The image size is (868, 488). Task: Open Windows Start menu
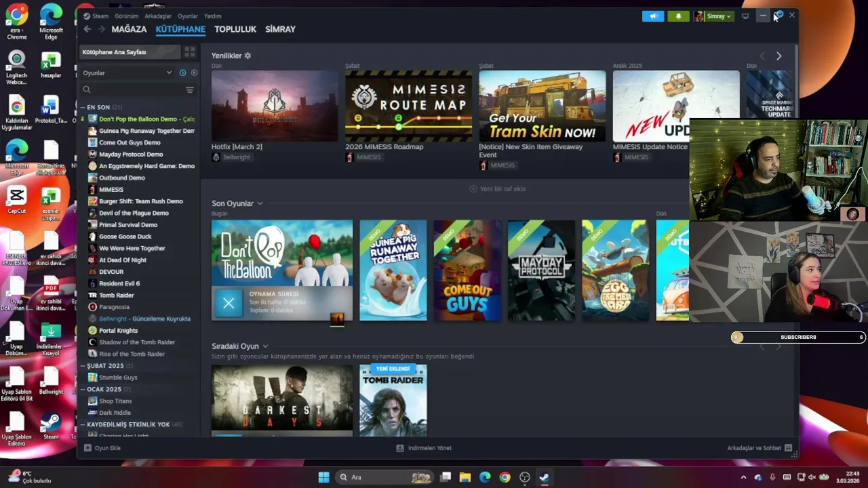coord(323,477)
